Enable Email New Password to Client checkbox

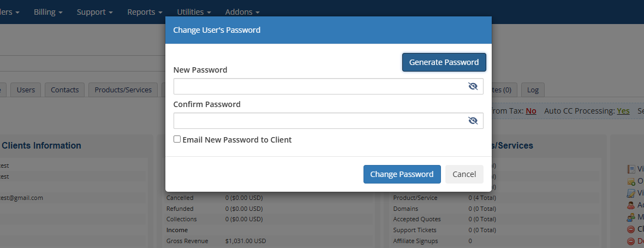[x=177, y=139]
